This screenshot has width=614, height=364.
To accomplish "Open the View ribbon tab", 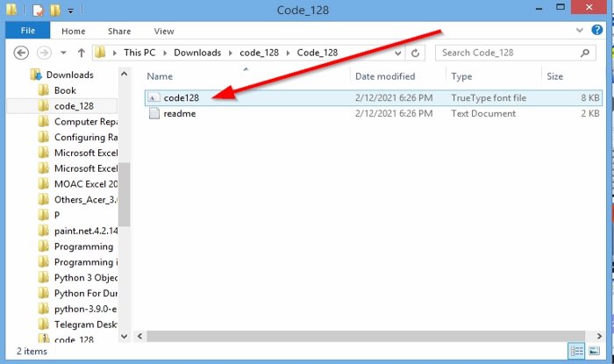I will [x=164, y=32].
